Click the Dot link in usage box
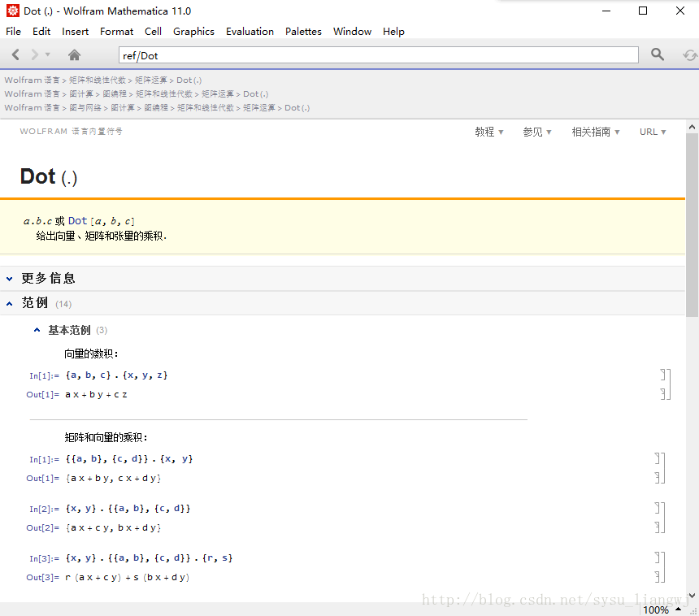 coord(77,220)
